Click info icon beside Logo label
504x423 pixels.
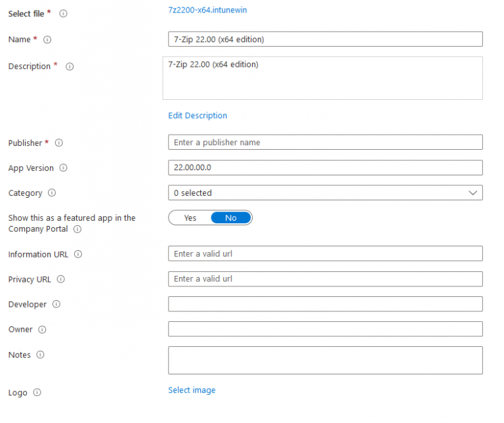coord(37,392)
